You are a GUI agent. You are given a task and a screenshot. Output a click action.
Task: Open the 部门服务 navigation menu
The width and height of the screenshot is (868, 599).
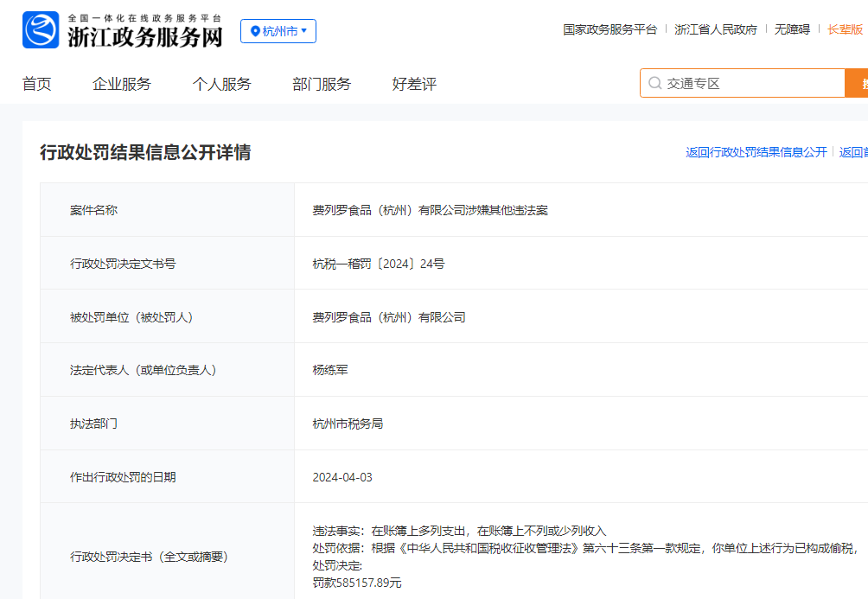coord(322,84)
